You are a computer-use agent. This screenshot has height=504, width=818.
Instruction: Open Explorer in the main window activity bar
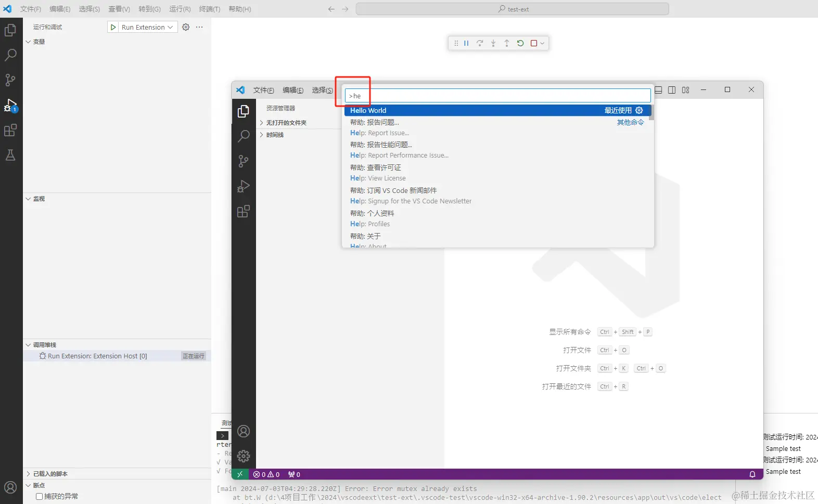click(10, 30)
